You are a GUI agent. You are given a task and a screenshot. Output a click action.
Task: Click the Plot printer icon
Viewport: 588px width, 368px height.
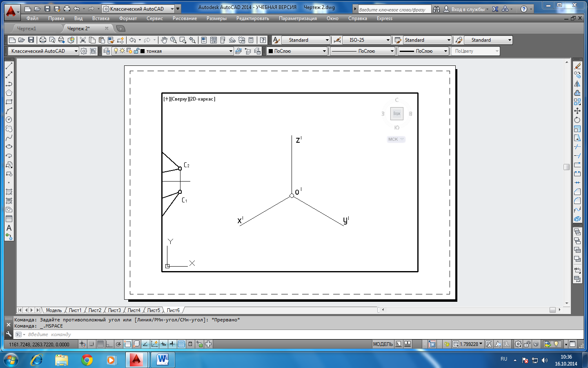click(43, 40)
